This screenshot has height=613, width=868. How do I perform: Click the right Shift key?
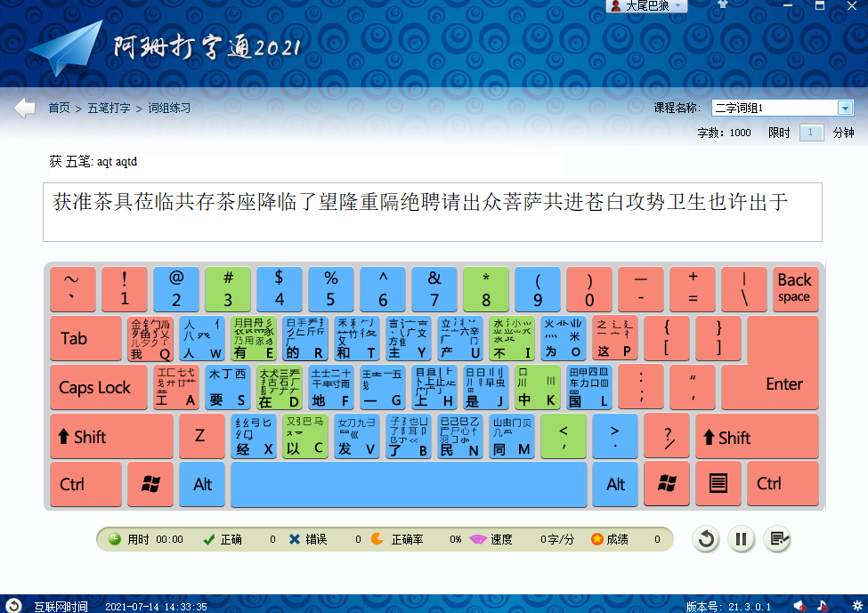point(757,436)
